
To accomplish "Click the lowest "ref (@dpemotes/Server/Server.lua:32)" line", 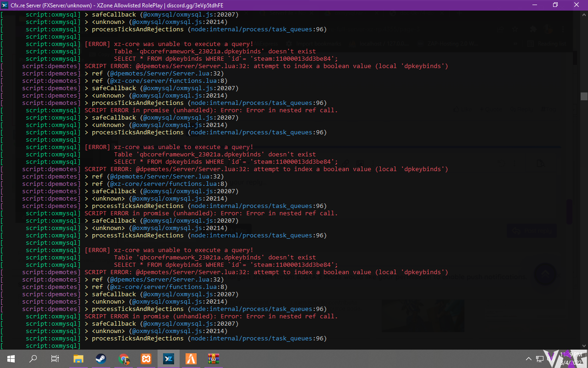I will point(154,280).
